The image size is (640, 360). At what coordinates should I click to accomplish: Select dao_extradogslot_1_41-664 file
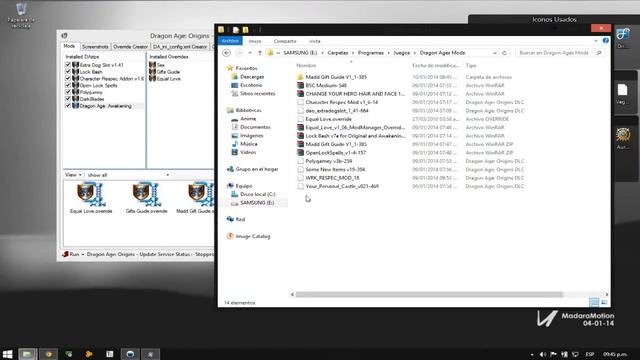[337, 111]
